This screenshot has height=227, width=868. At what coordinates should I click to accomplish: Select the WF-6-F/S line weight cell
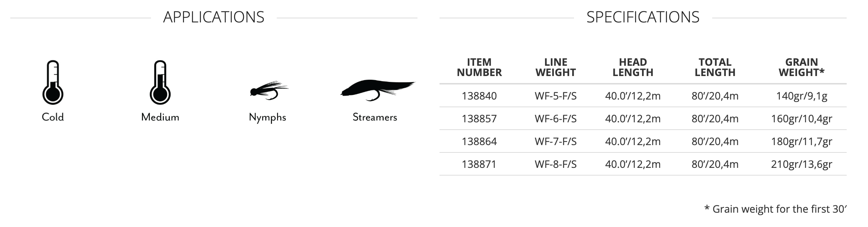[556, 119]
